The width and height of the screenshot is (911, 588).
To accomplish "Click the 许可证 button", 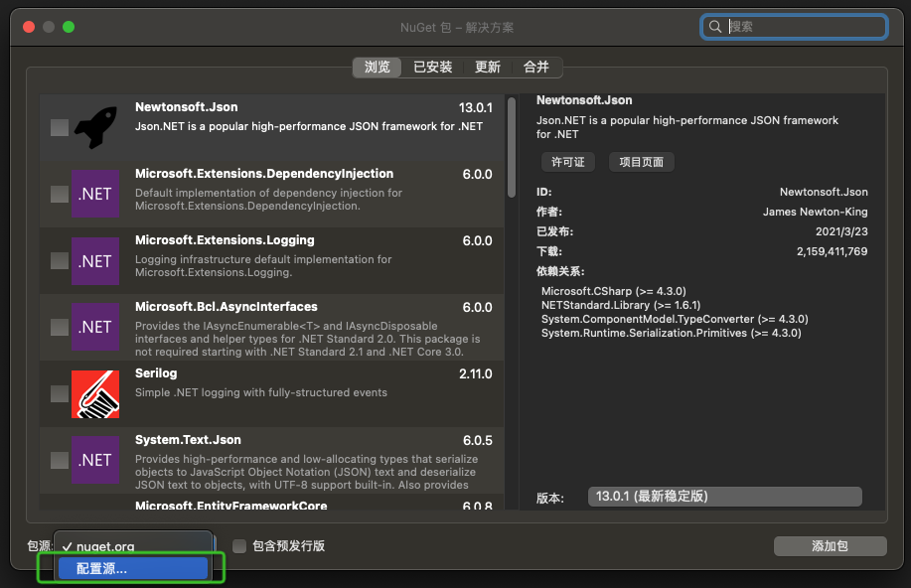I will pyautogui.click(x=567, y=162).
